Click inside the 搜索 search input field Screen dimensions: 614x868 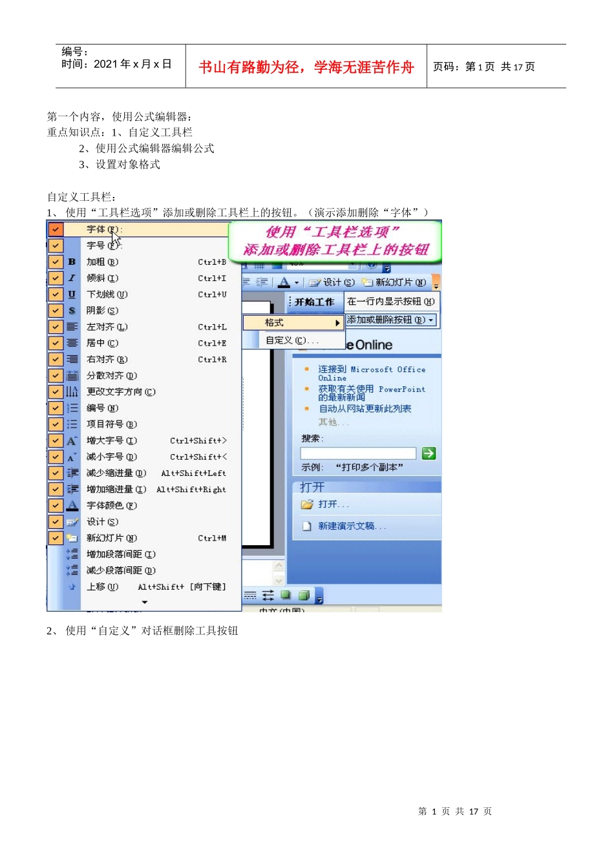click(x=359, y=453)
